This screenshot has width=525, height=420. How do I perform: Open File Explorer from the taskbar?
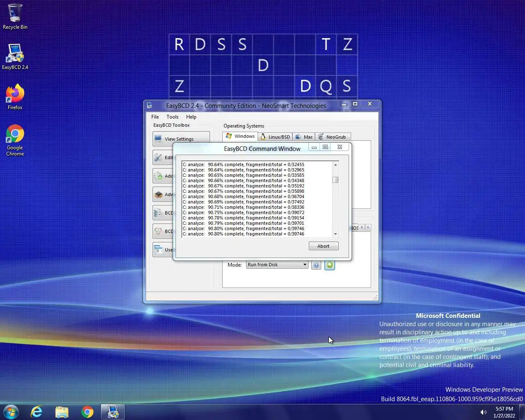(x=62, y=412)
